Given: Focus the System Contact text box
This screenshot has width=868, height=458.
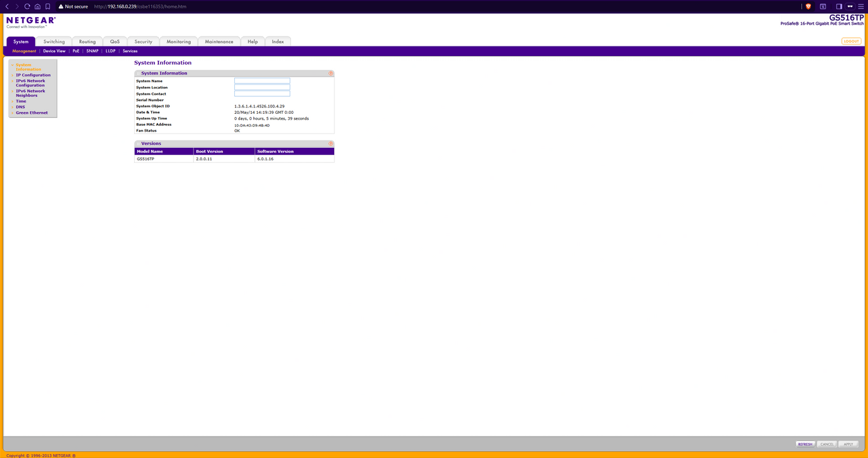Looking at the screenshot, I should [x=262, y=94].
